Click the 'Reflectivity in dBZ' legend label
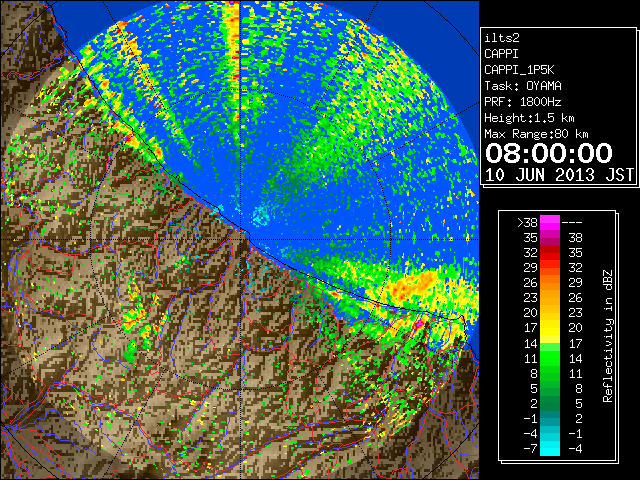Viewport: 640px width, 480px height. (x=608, y=336)
